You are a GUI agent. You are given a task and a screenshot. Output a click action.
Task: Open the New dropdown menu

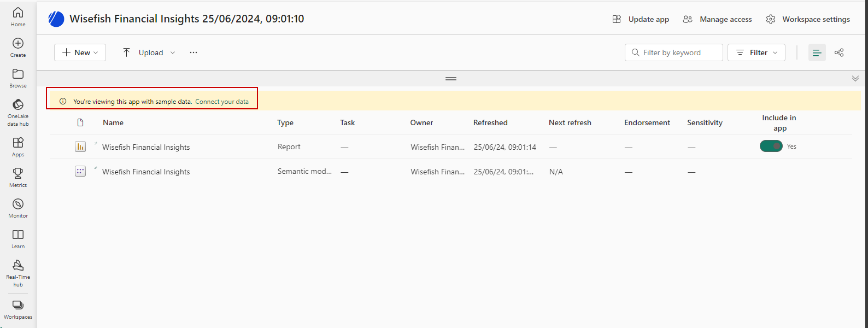(80, 52)
